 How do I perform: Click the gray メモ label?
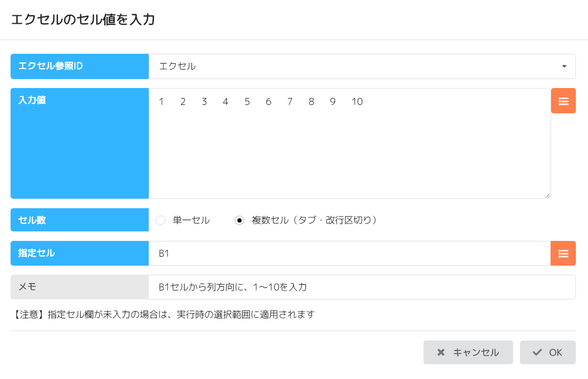click(x=80, y=287)
